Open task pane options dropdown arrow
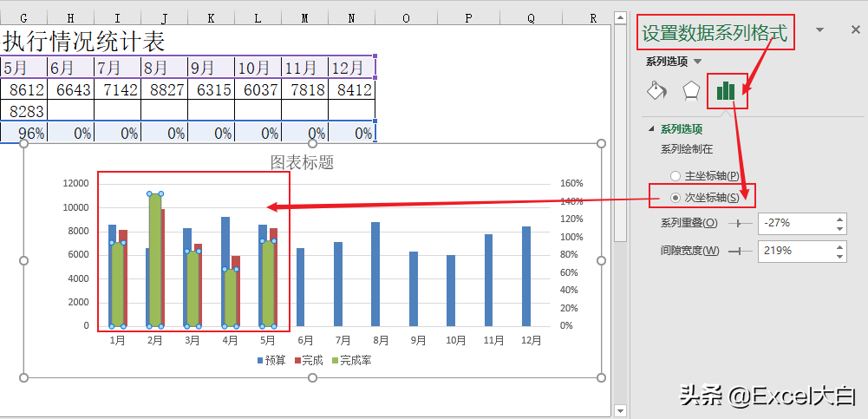 (x=820, y=29)
